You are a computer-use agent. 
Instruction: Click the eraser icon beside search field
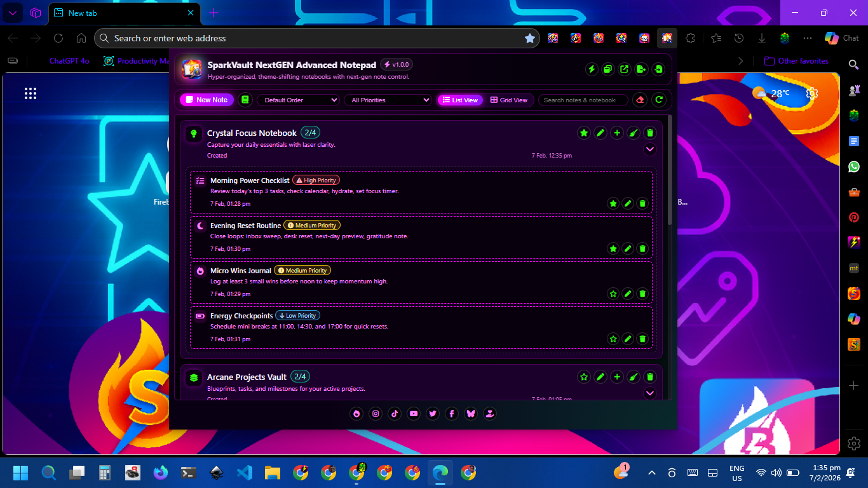click(x=641, y=100)
